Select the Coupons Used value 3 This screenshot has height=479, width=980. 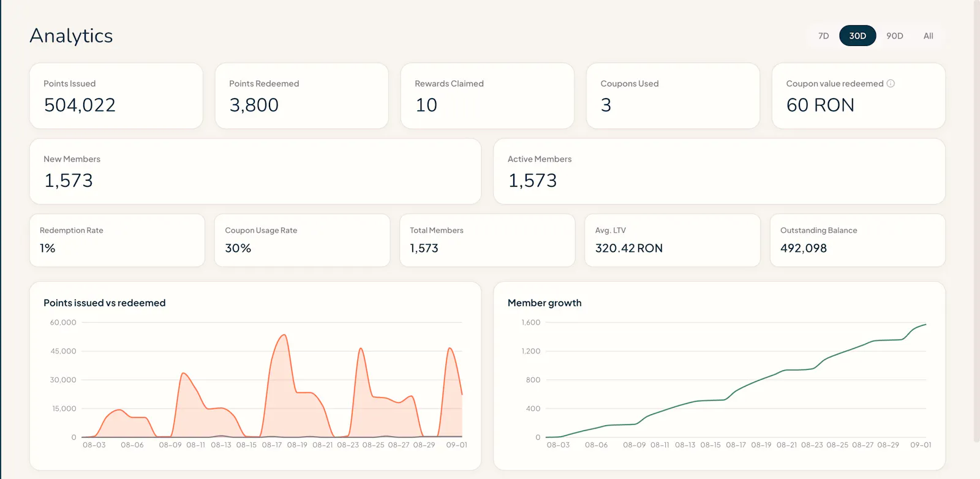(606, 105)
